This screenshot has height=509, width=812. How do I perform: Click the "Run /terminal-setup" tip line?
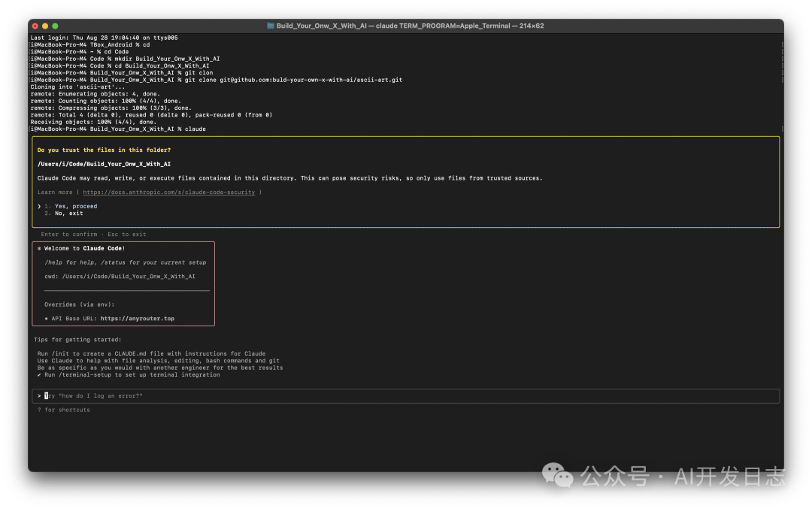pyautogui.click(x=132, y=375)
